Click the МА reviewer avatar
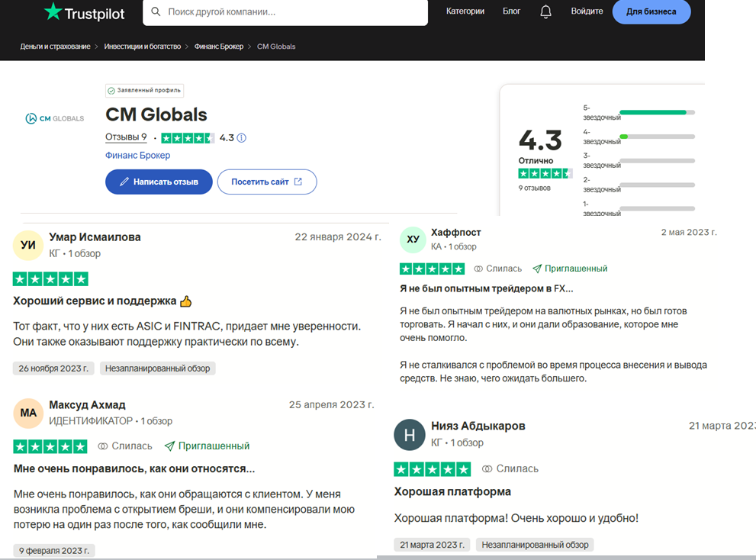Viewport: 756px width, 560px height. (28, 413)
